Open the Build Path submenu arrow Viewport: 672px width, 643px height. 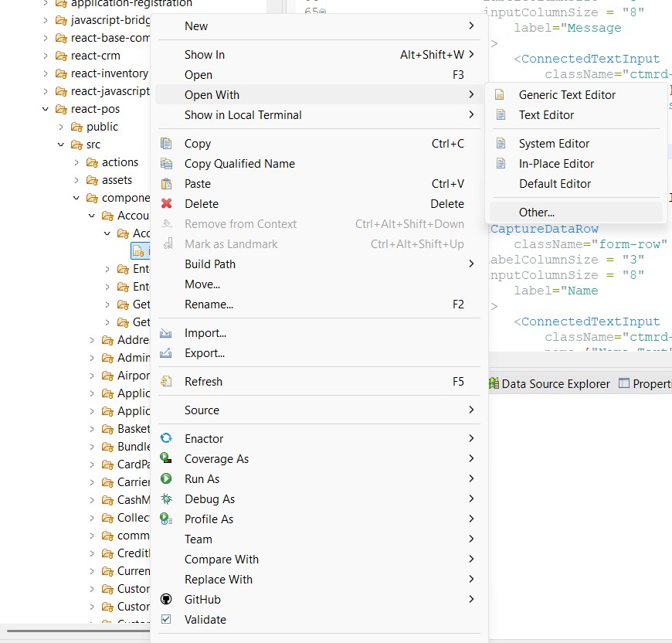471,264
